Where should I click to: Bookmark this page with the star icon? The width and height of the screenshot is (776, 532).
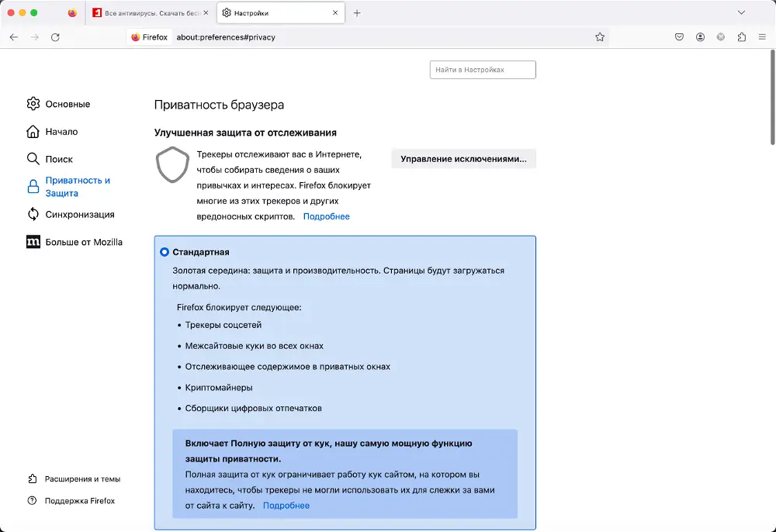click(x=600, y=36)
